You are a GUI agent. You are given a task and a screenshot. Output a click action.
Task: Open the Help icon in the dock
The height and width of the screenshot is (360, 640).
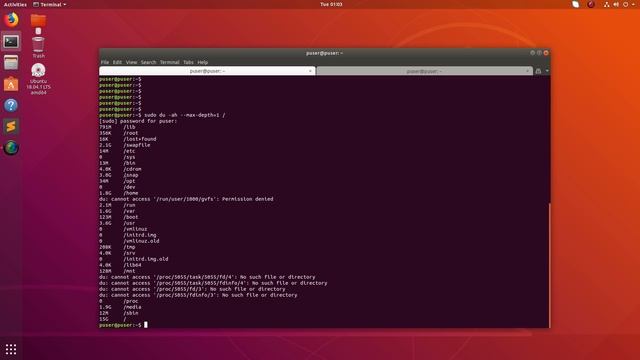pyautogui.click(x=11, y=105)
